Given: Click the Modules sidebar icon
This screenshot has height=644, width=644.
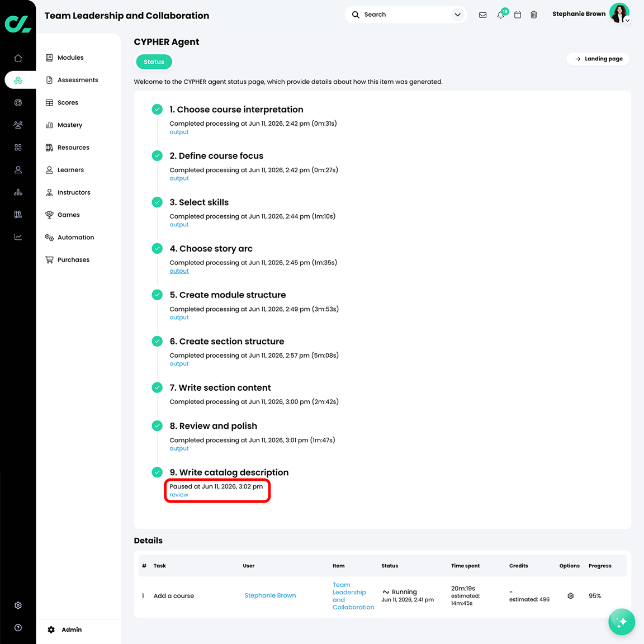Looking at the screenshot, I should click(x=49, y=58).
